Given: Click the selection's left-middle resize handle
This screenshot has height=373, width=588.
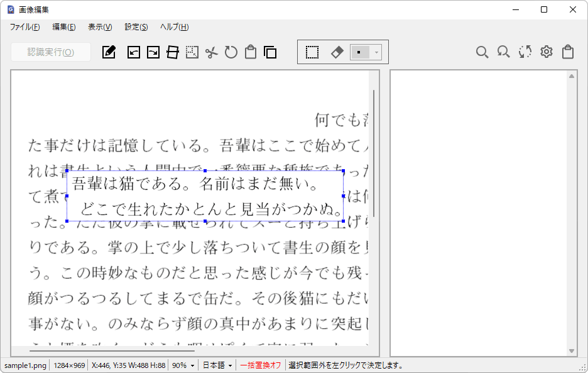Looking at the screenshot, I should pos(67,196).
